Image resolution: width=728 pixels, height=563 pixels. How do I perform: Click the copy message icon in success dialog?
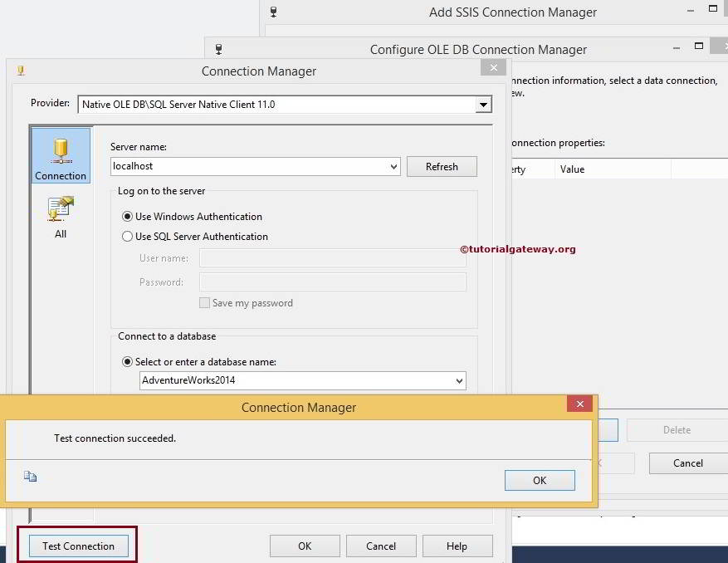pos(31,476)
